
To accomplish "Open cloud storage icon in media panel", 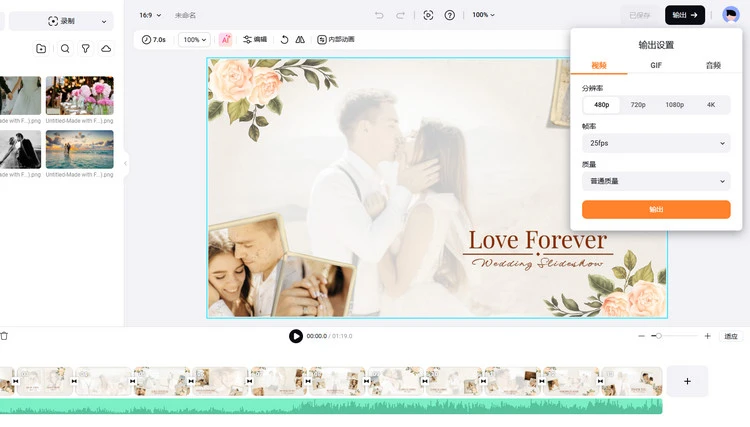I will 106,48.
